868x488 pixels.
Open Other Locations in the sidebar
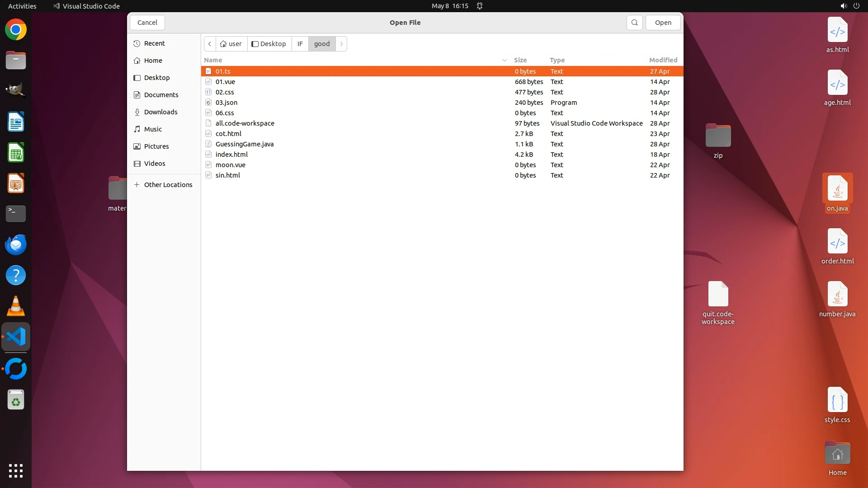tap(168, 185)
